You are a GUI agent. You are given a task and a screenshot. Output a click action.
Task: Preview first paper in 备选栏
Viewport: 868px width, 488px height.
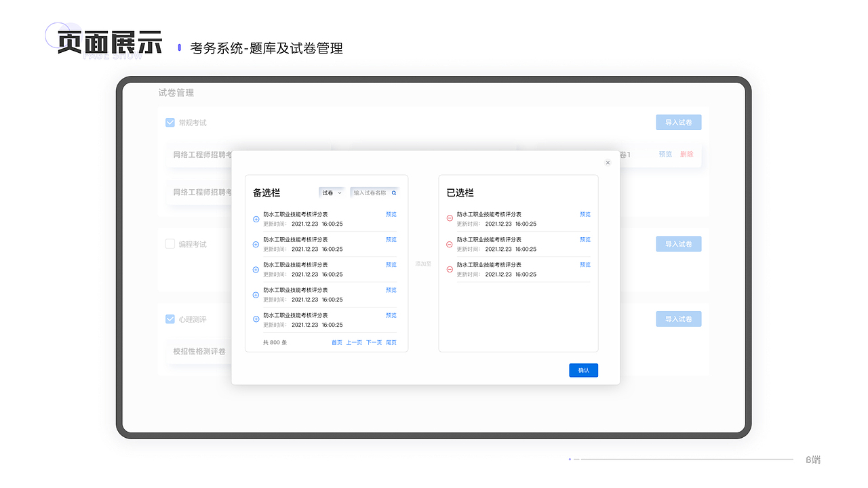click(x=391, y=214)
